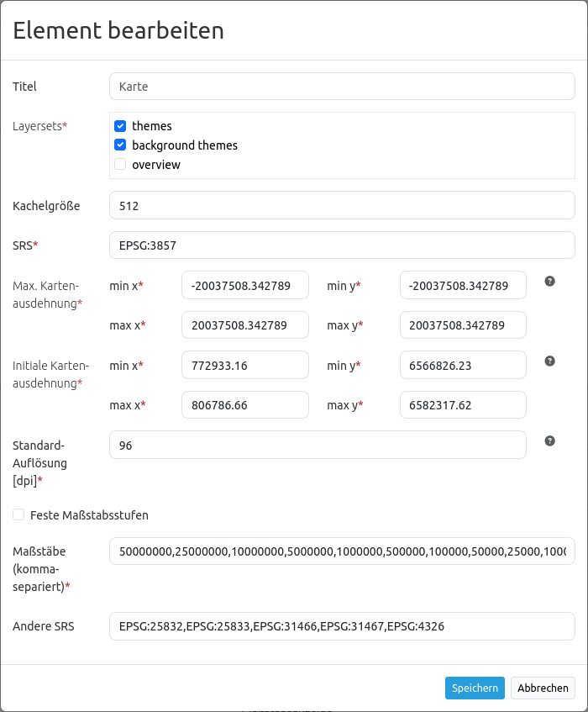This screenshot has width=588, height=712.
Task: Click max y field of Max. Kartenausdehnung
Action: (x=463, y=325)
